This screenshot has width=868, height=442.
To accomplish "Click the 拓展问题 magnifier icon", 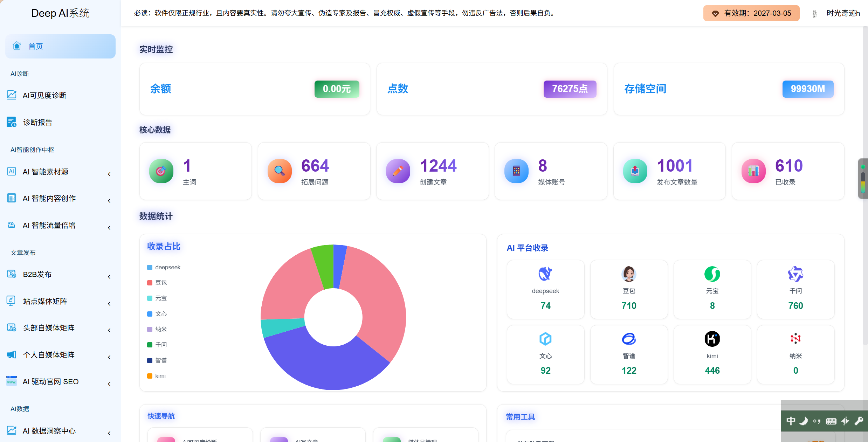I will click(x=280, y=171).
